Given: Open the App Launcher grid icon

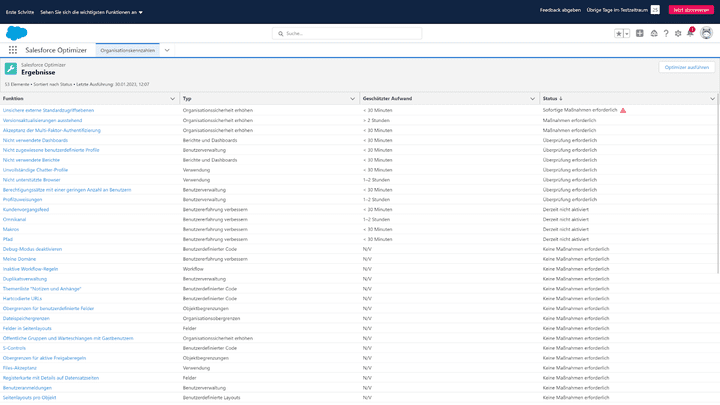Looking at the screenshot, I should 13,49.
